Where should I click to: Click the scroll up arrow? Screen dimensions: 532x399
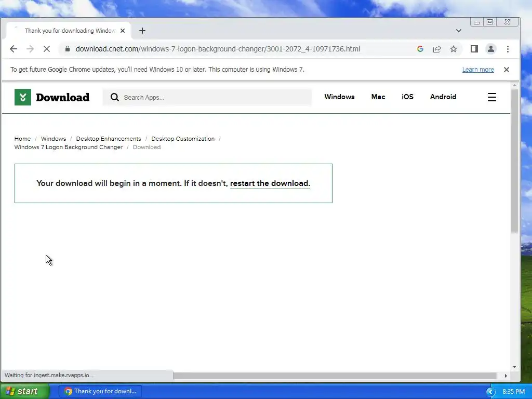[x=514, y=86]
